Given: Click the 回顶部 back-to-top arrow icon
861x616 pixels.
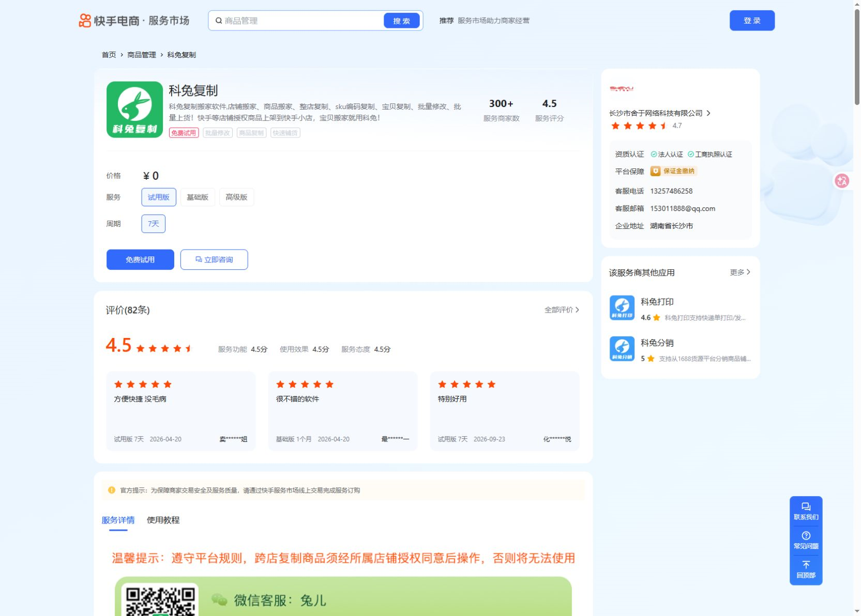Looking at the screenshot, I should tap(806, 564).
